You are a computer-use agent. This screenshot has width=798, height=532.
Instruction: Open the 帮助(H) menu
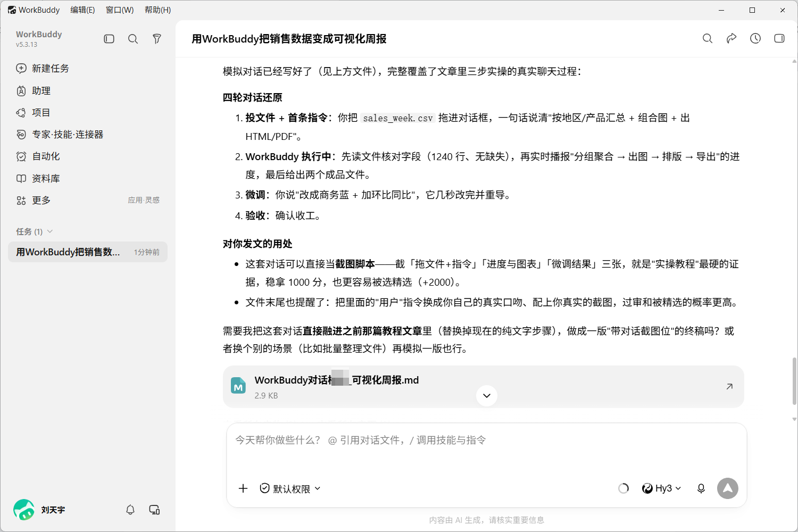pos(158,10)
